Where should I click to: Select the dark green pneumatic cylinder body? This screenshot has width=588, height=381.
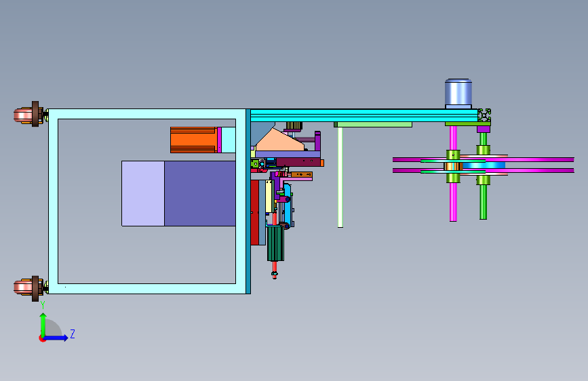point(275,244)
